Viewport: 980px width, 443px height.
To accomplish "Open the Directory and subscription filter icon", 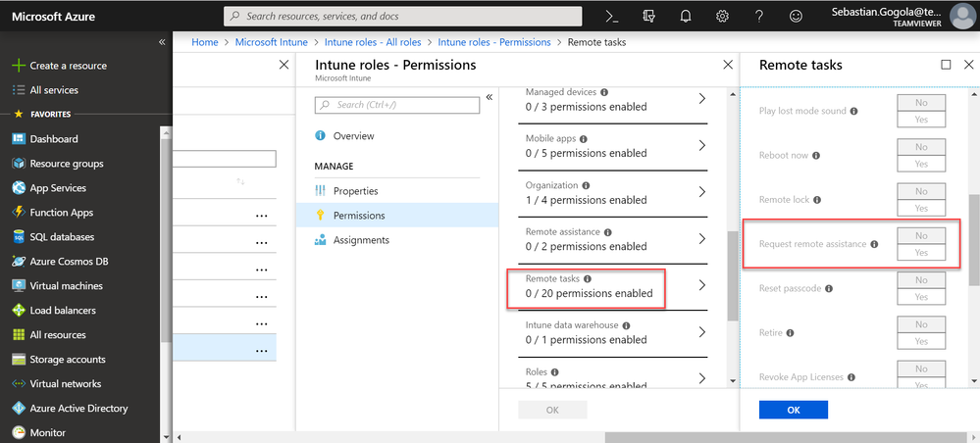I will [648, 17].
